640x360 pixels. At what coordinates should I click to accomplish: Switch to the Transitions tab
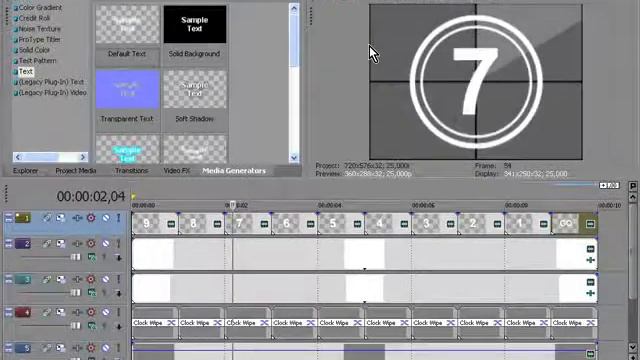coord(131,171)
